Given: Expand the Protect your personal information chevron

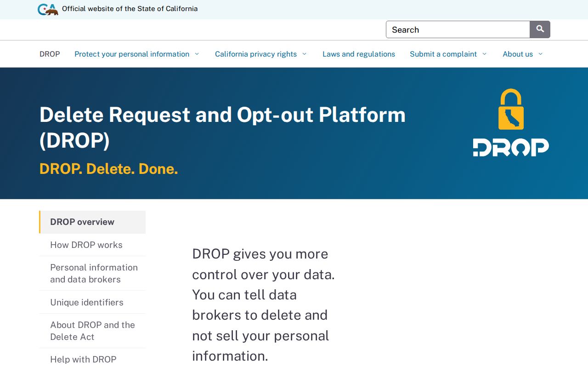Looking at the screenshot, I should click(197, 54).
